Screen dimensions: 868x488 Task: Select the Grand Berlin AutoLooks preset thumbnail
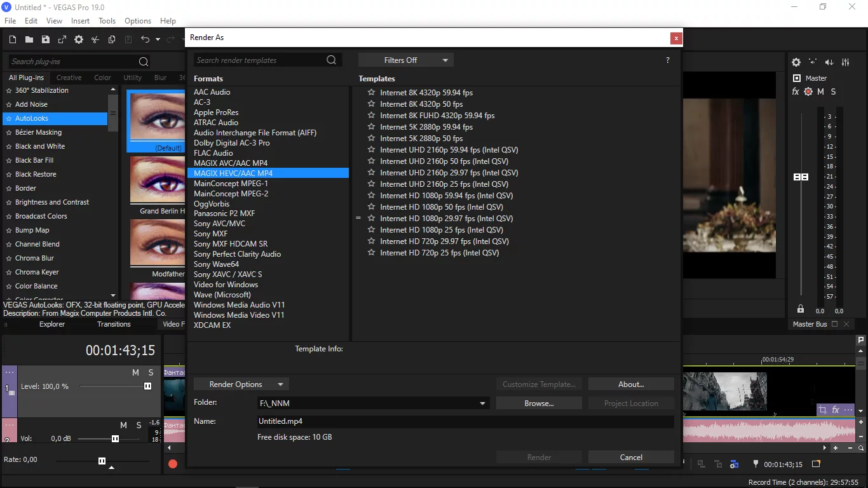158,181
